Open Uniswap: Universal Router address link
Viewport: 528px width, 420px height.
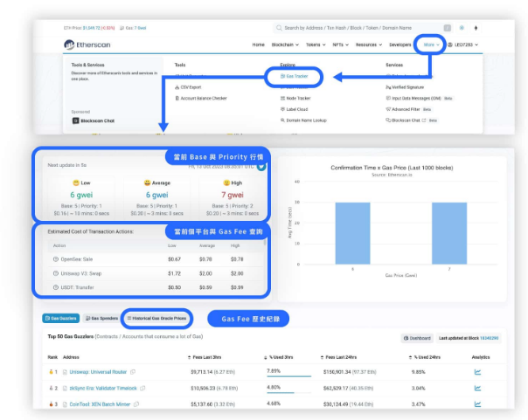[98, 372]
